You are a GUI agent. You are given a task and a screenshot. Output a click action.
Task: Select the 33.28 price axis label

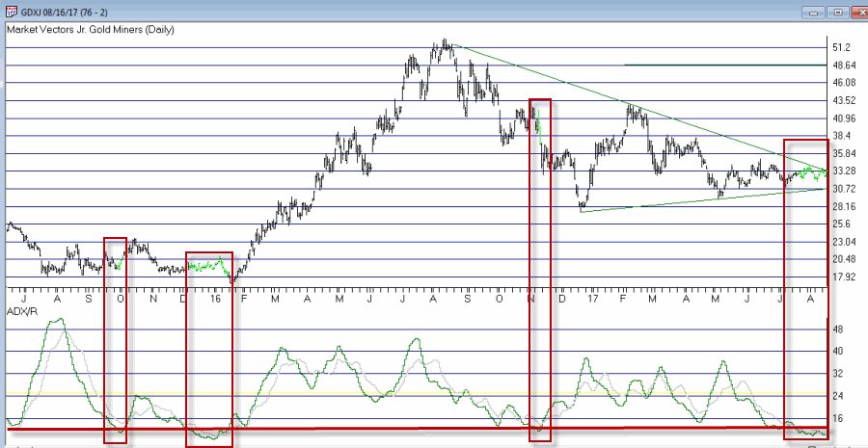coord(844,171)
